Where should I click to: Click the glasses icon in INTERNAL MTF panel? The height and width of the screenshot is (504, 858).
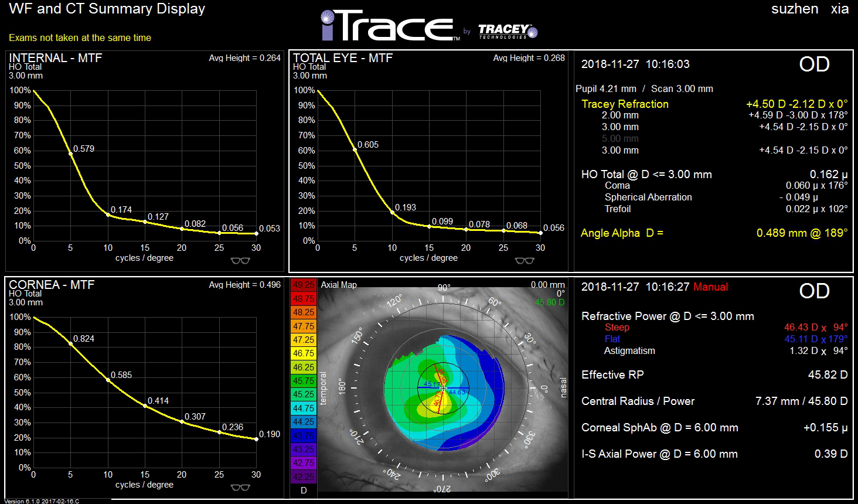(240, 261)
